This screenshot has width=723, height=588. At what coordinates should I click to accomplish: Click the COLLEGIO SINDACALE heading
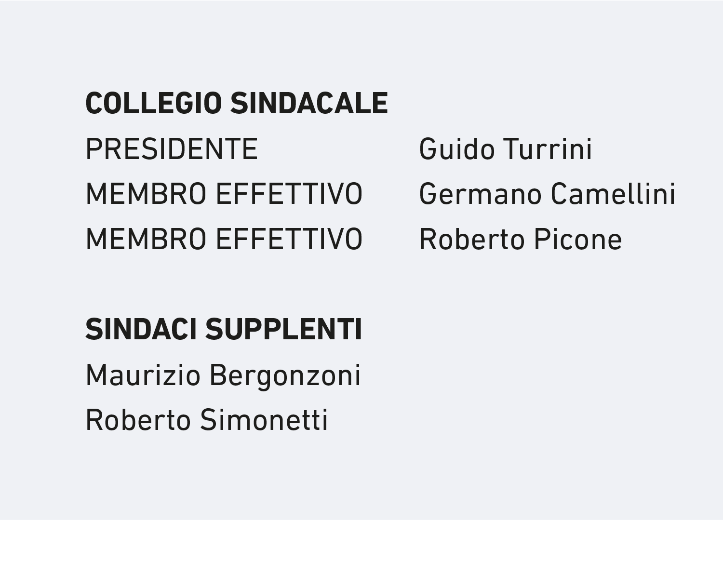coord(237,103)
